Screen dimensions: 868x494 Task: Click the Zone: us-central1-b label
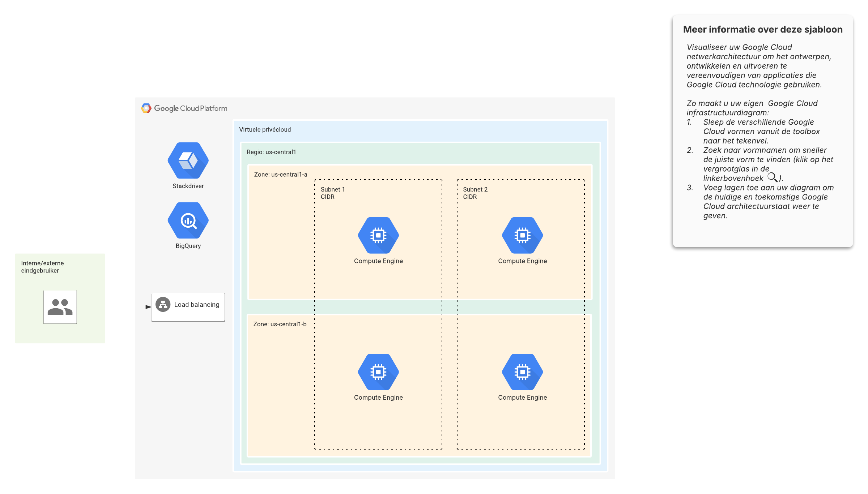point(280,324)
